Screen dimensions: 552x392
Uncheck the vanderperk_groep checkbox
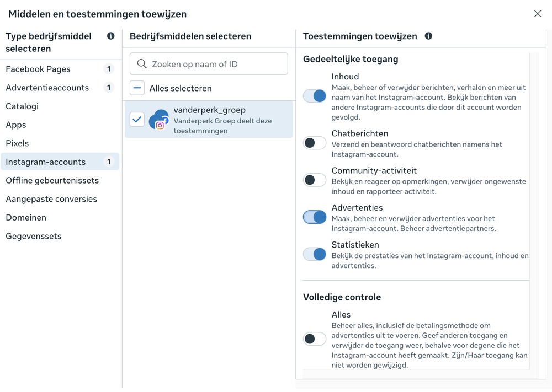tap(137, 119)
